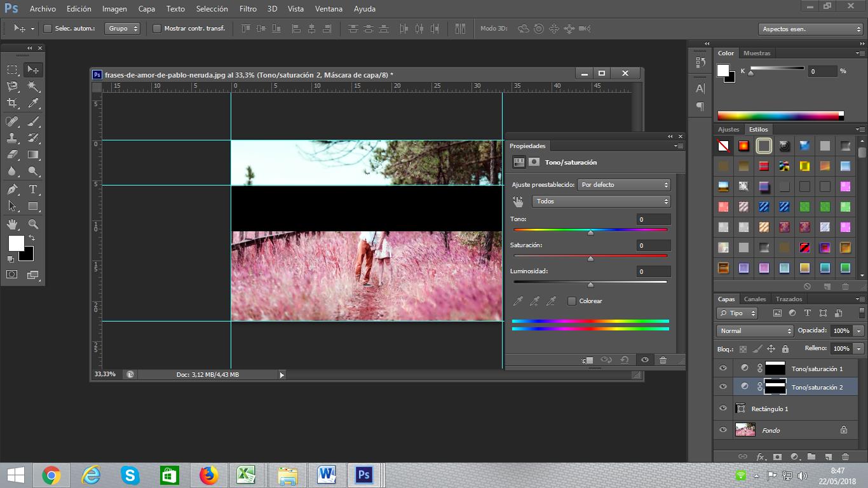The image size is (868, 488).
Task: Select the Eyedropper tool in toolbox
Action: click(x=33, y=103)
